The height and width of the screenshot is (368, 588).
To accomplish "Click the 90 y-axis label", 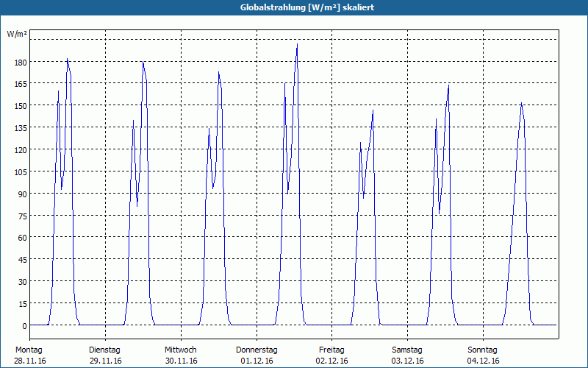I will click(x=22, y=194).
